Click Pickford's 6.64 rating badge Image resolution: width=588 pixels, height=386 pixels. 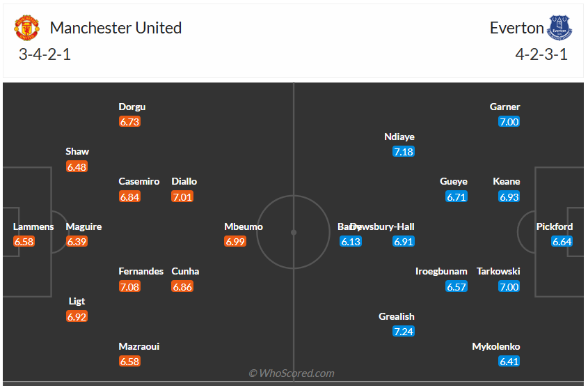click(562, 242)
